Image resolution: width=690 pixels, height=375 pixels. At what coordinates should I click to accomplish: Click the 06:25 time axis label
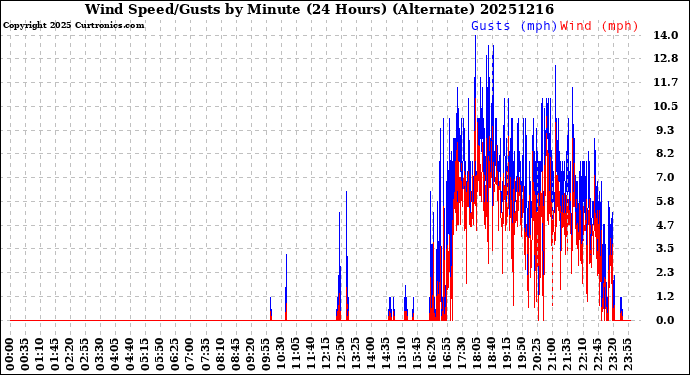pyautogui.click(x=175, y=355)
